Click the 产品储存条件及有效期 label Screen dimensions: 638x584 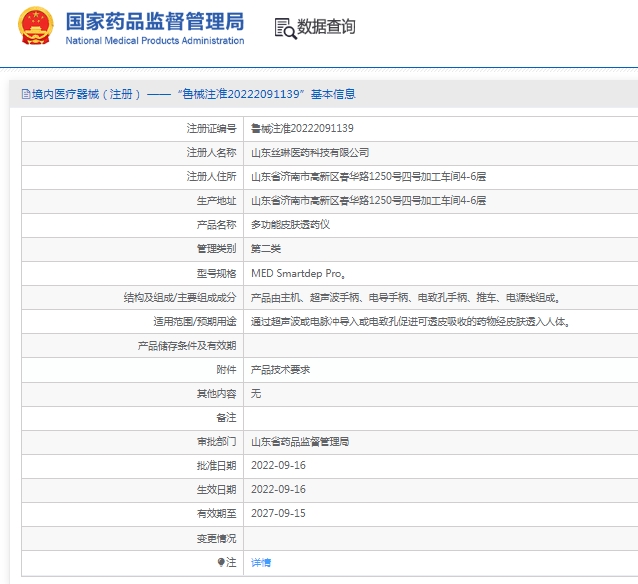click(x=187, y=346)
